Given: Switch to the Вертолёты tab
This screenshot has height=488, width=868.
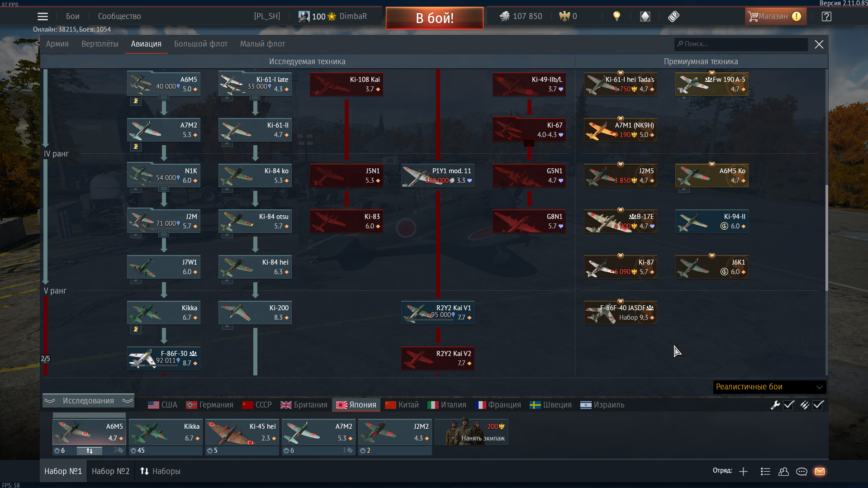Looking at the screenshot, I should [100, 44].
